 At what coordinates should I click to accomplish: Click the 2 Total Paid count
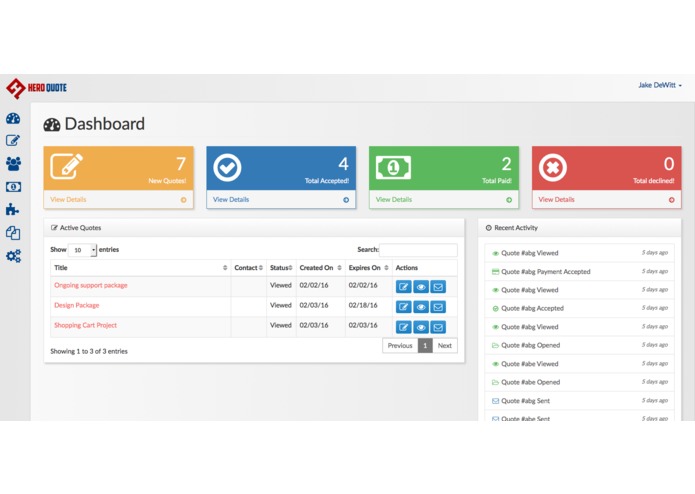(x=506, y=164)
